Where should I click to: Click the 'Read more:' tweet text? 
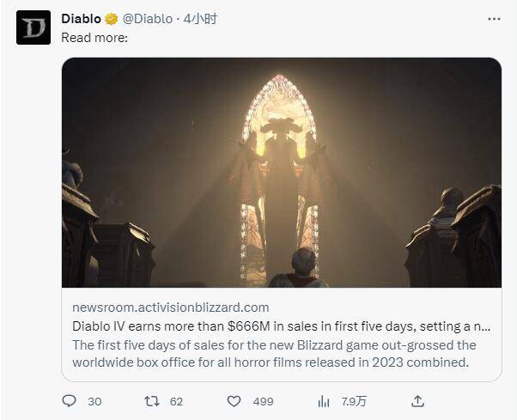[x=94, y=38]
